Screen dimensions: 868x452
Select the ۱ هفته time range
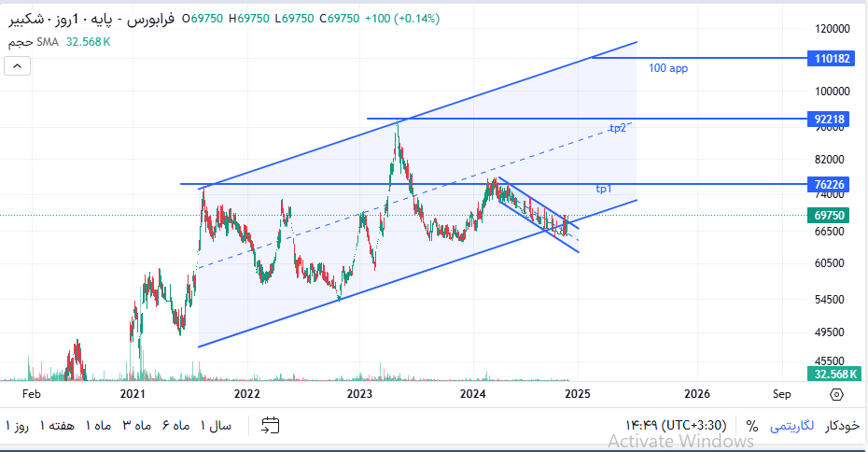pos(57,426)
